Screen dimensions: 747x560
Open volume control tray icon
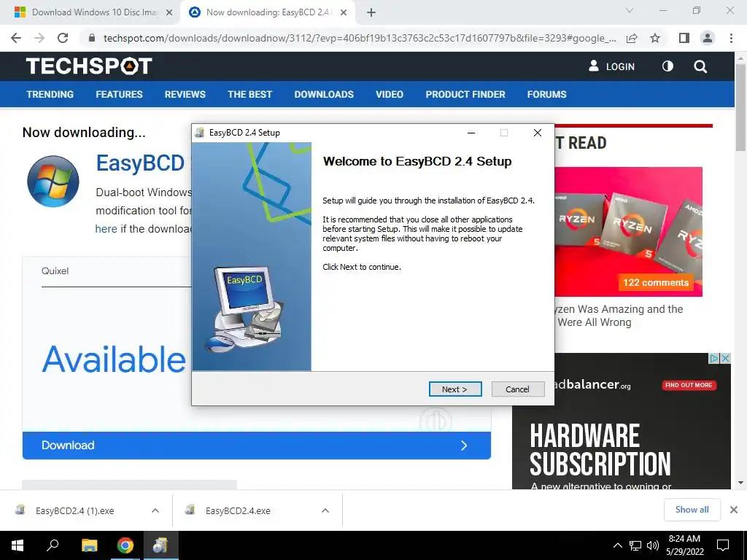653,545
